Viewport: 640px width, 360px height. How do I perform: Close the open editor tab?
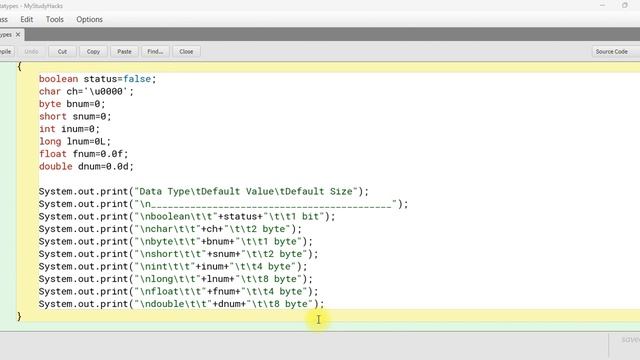tap(18, 35)
